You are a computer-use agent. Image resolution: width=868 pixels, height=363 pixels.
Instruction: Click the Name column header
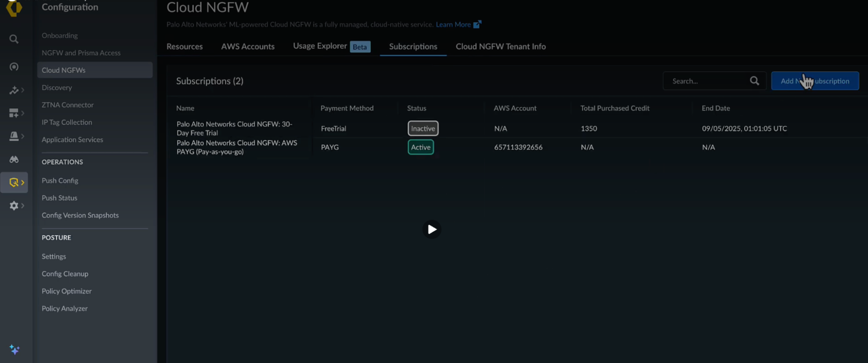[x=185, y=108]
